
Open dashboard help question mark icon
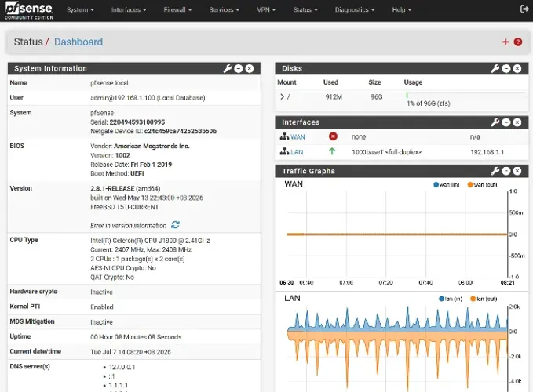(x=518, y=42)
